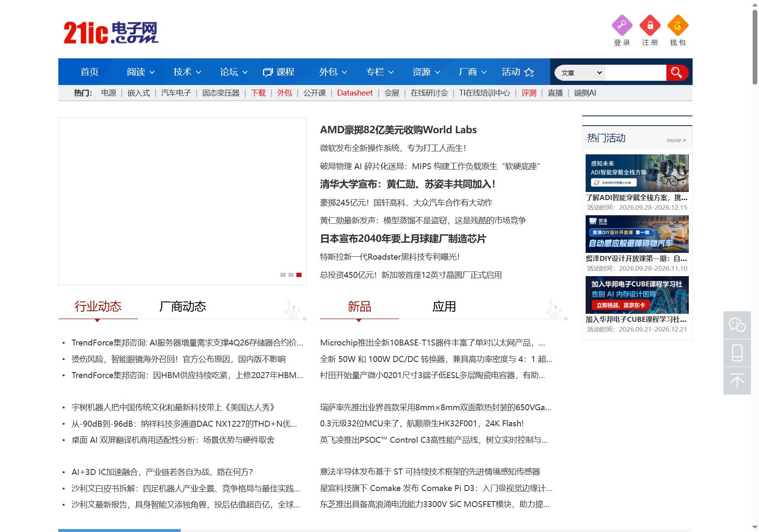
Task: Click the 21ic电子网 logo
Action: coord(111,33)
